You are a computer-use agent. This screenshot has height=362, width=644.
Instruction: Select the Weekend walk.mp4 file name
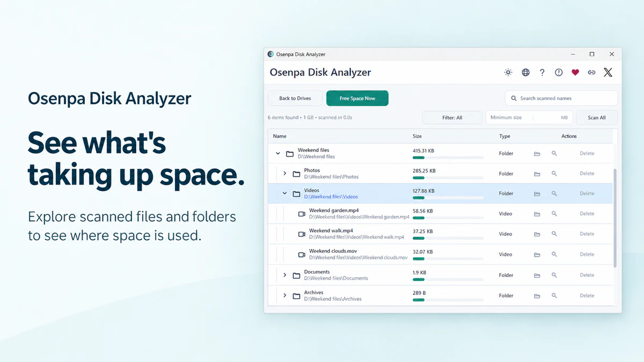pos(331,231)
